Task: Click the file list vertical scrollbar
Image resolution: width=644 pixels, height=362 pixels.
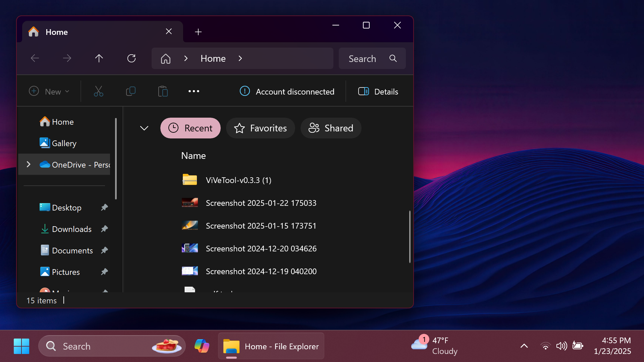Action: click(410, 237)
